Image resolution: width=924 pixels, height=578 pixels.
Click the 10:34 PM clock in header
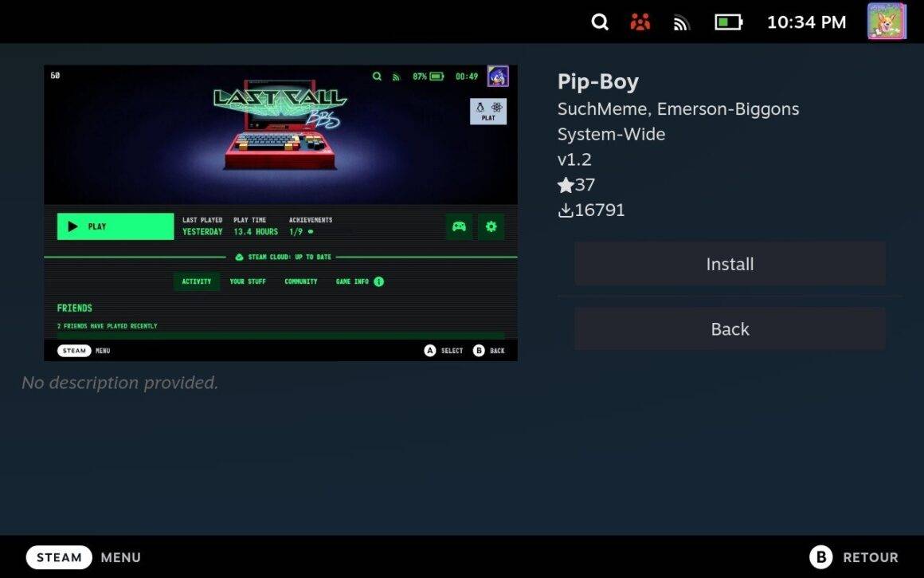pos(806,22)
